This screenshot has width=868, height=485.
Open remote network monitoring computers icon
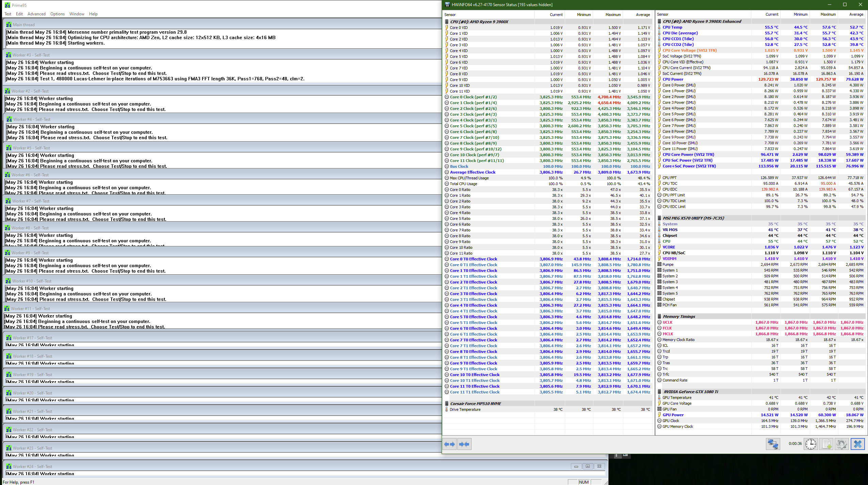[x=773, y=444]
